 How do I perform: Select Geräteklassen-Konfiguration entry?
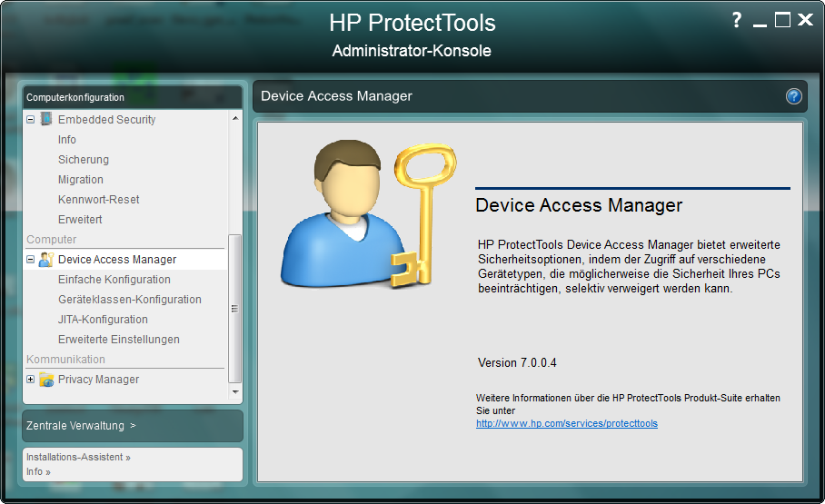(x=130, y=300)
